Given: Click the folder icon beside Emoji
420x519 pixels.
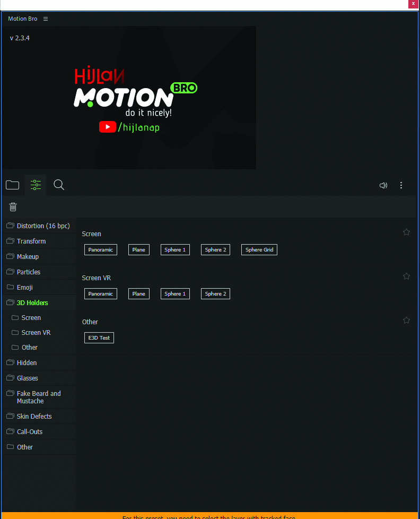Looking at the screenshot, I should (10, 287).
